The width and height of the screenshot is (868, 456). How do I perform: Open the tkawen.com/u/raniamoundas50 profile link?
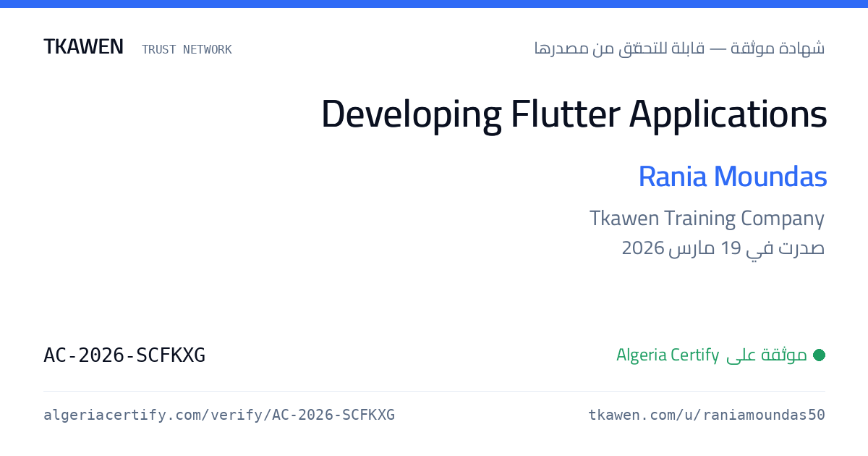pos(706,415)
